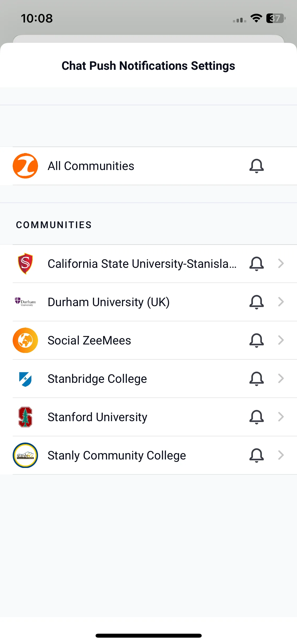
Task: Toggle the Durham University notification bell
Action: [257, 302]
